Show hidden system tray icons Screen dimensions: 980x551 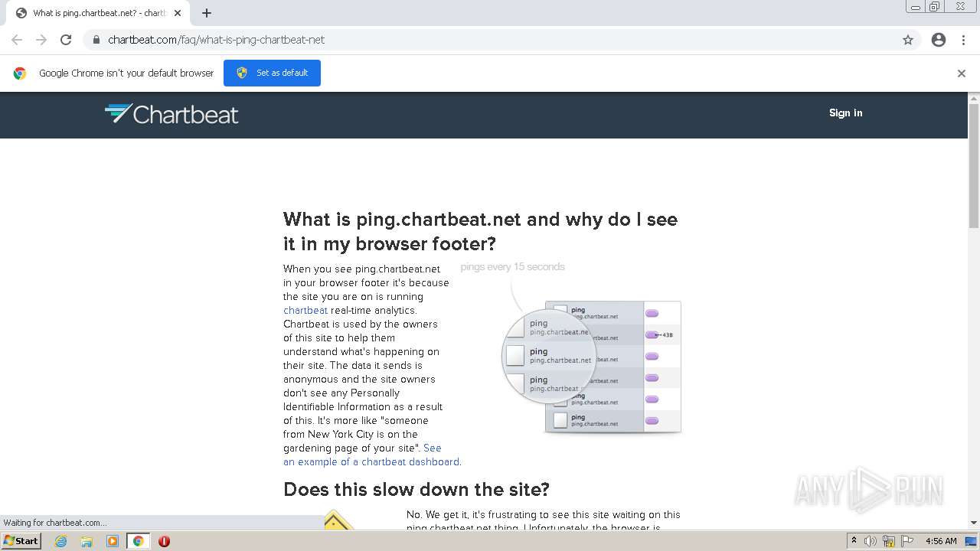coord(854,541)
